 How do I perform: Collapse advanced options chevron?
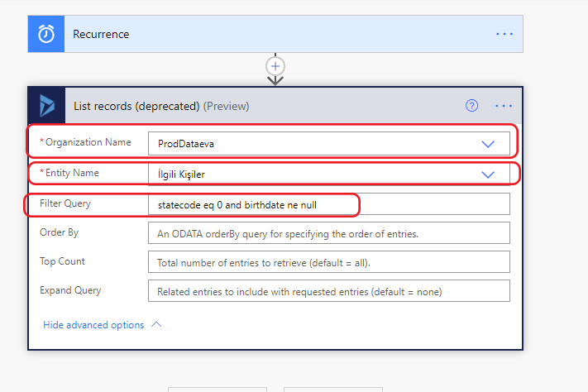tap(156, 324)
